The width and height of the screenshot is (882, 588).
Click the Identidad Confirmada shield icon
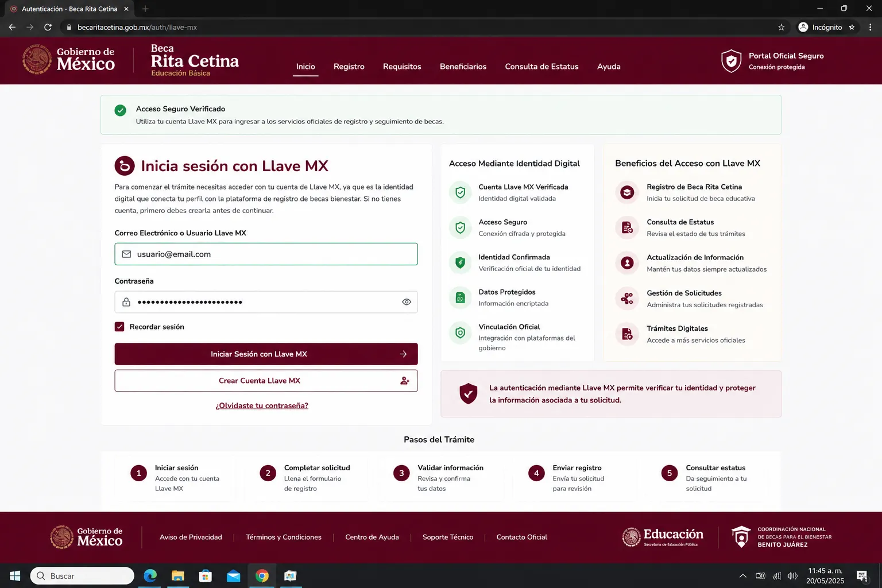(x=460, y=262)
